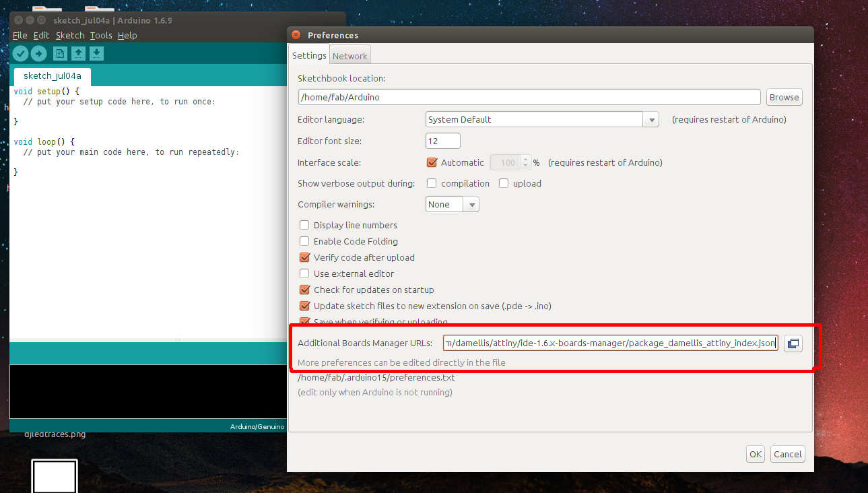
Task: Click the Editor font size field
Action: (443, 141)
